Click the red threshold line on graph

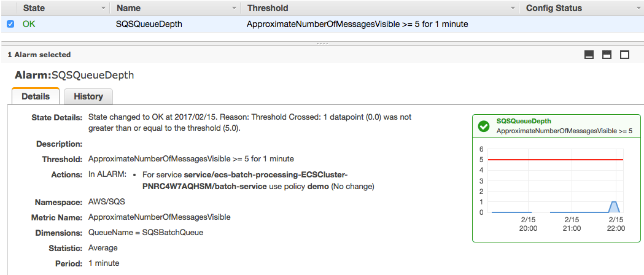(x=555, y=159)
